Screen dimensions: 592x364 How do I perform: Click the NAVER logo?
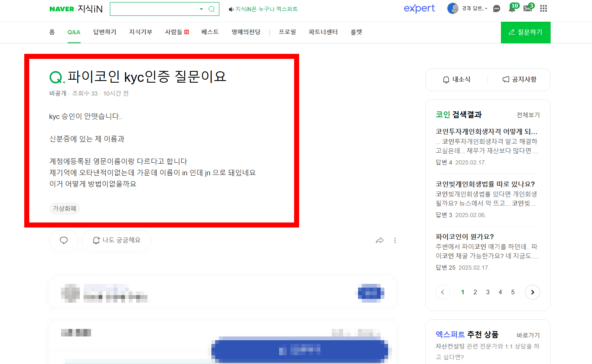point(62,9)
